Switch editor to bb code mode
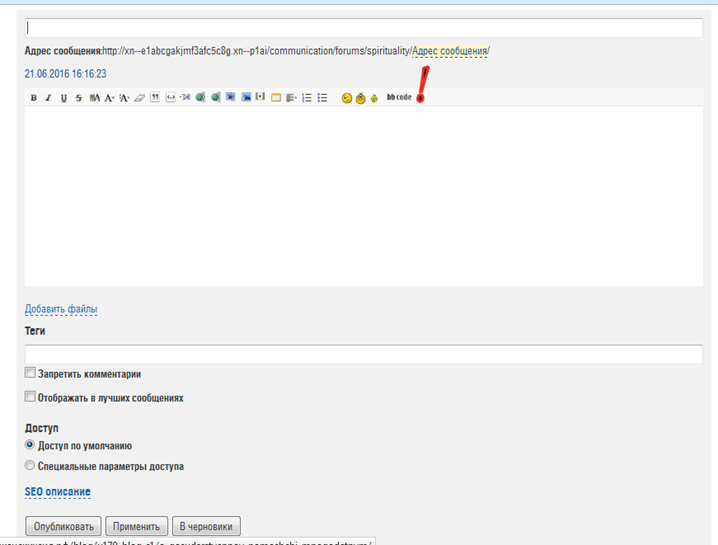The image size is (718, 545). tap(399, 97)
